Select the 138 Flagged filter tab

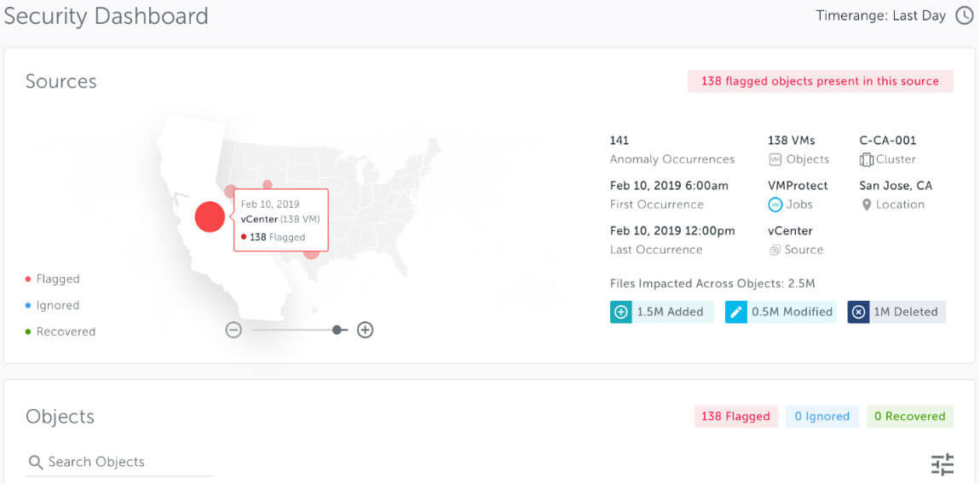(735, 417)
